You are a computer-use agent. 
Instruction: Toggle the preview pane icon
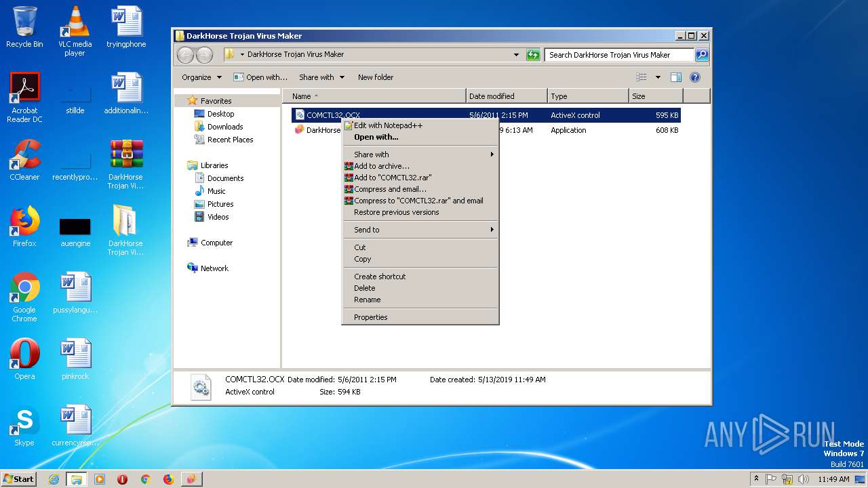676,77
